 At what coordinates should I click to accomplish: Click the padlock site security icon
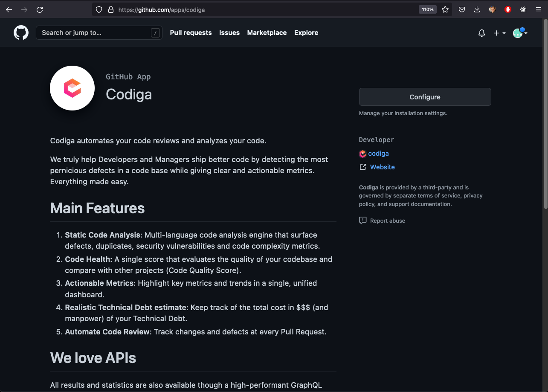(x=110, y=9)
